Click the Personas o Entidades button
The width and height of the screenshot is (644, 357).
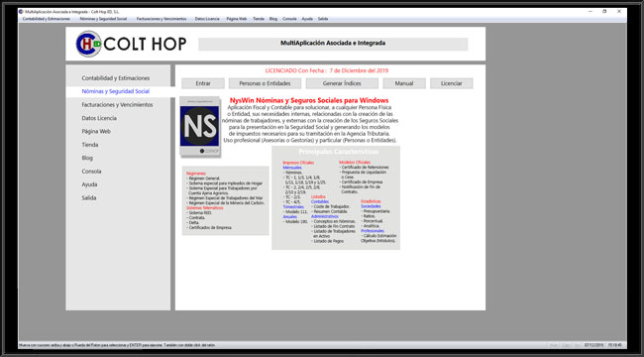[265, 83]
